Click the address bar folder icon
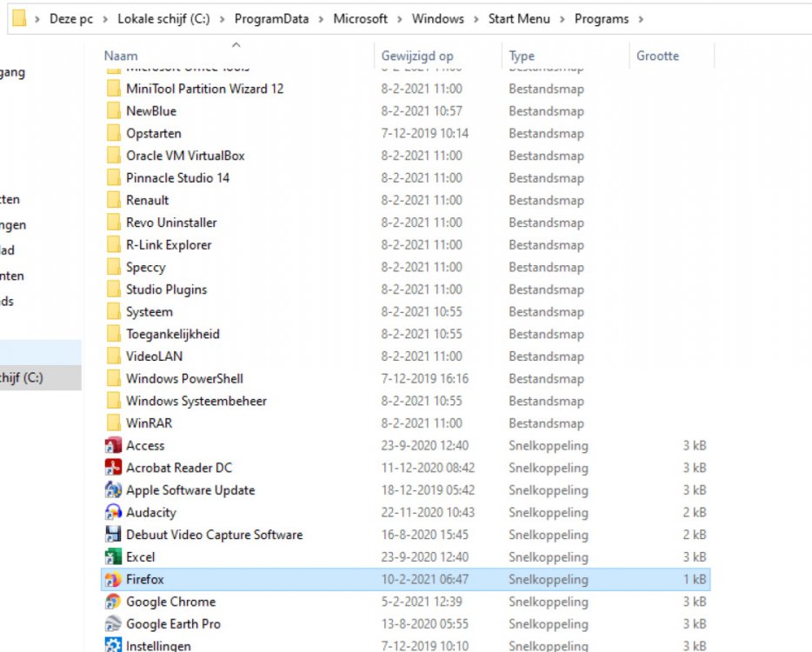 19,18
